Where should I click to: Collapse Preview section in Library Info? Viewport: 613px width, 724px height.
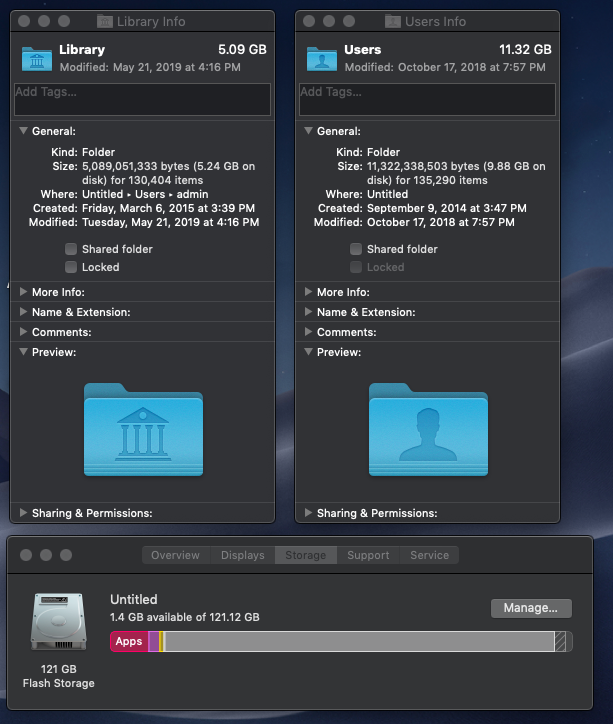23,352
